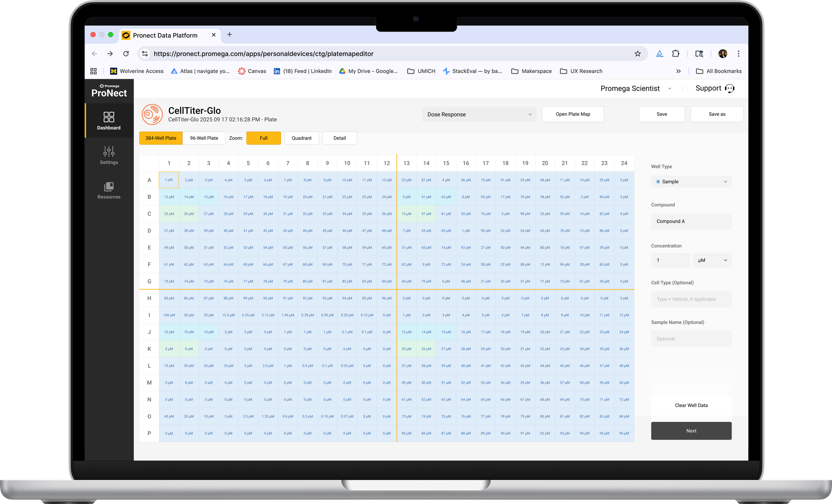Open the Canvas bookmark
Image resolution: width=832 pixels, height=504 pixels.
pos(252,71)
